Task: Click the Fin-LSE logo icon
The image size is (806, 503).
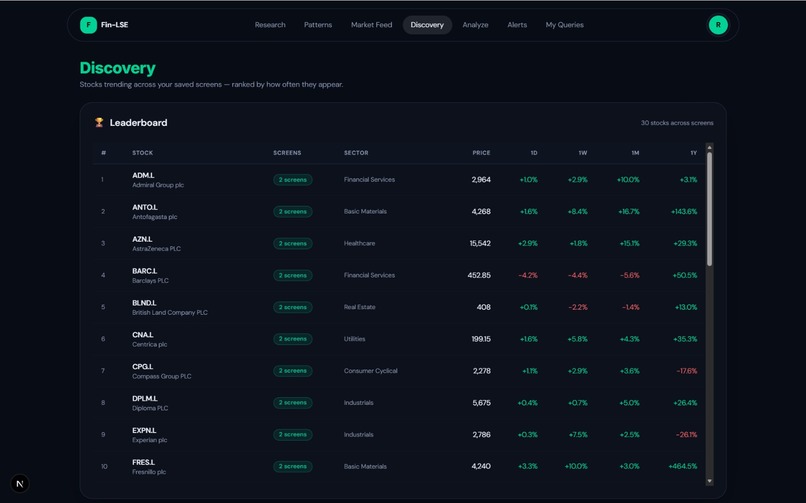Action: click(x=88, y=25)
